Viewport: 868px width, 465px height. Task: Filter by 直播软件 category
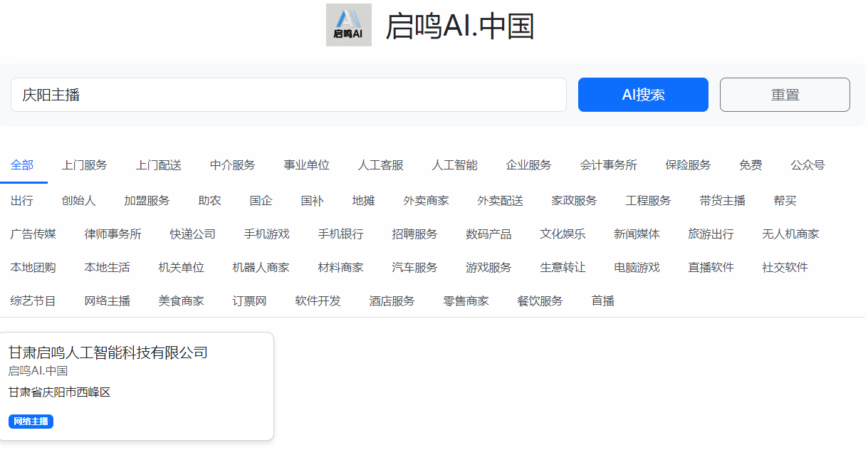point(711,267)
